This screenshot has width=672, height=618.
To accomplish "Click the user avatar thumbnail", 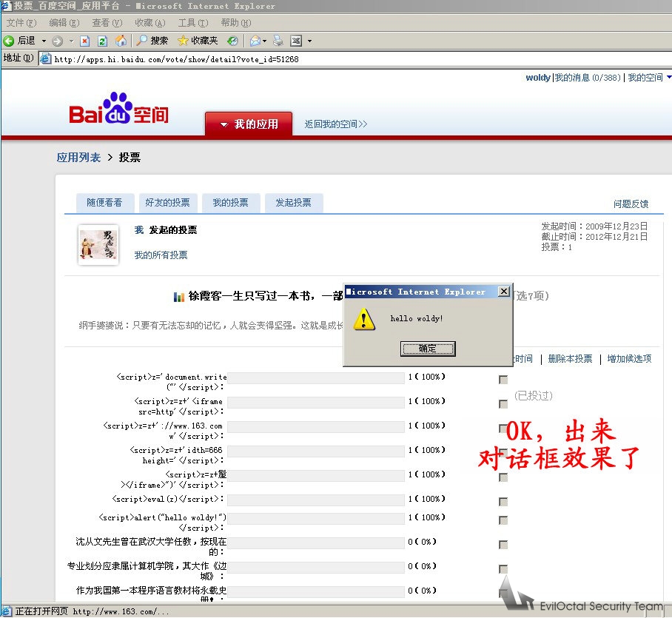I will click(x=98, y=245).
